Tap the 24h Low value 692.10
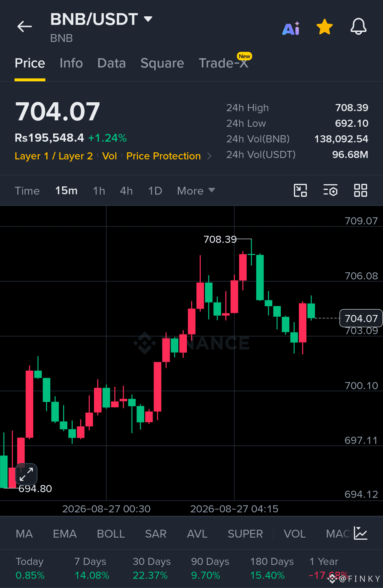Image resolution: width=383 pixels, height=588 pixels. tap(352, 123)
